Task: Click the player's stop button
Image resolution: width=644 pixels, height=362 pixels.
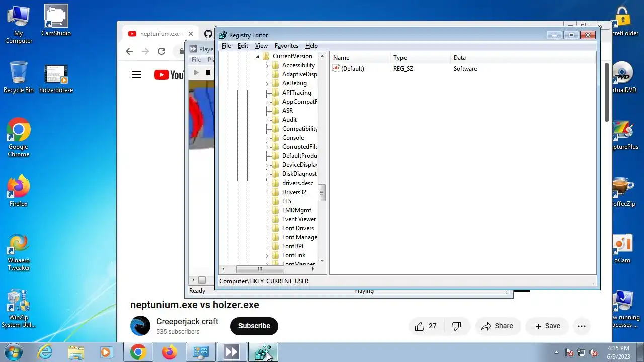Action: tap(208, 73)
